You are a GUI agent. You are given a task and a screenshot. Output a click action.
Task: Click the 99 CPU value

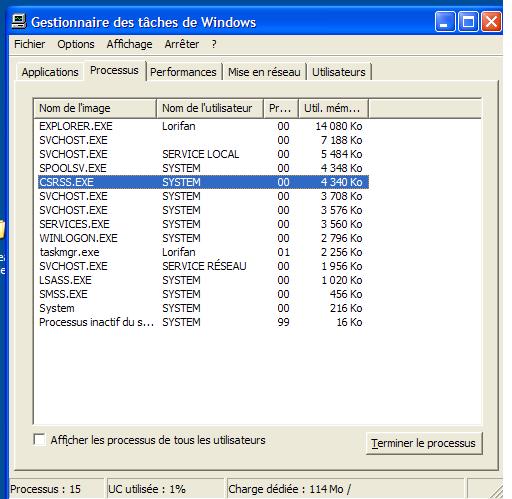[x=283, y=322]
